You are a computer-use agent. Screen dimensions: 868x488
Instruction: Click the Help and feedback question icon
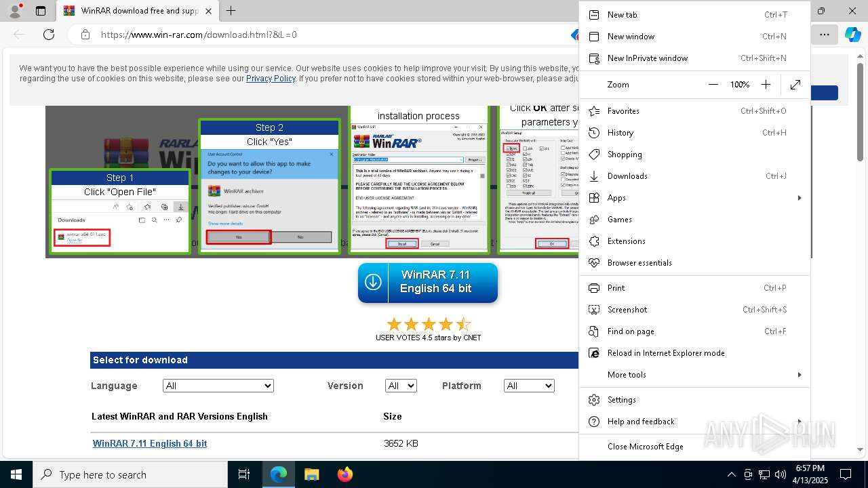594,422
